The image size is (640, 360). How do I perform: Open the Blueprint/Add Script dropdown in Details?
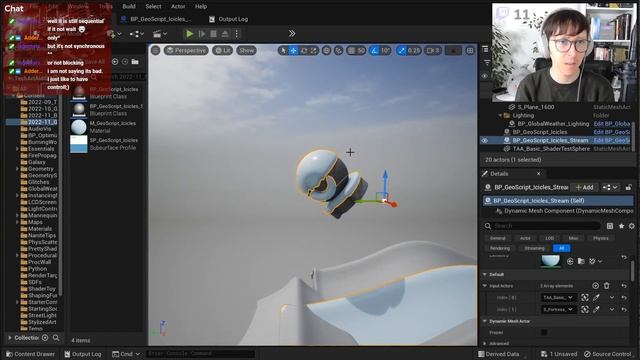611,187
